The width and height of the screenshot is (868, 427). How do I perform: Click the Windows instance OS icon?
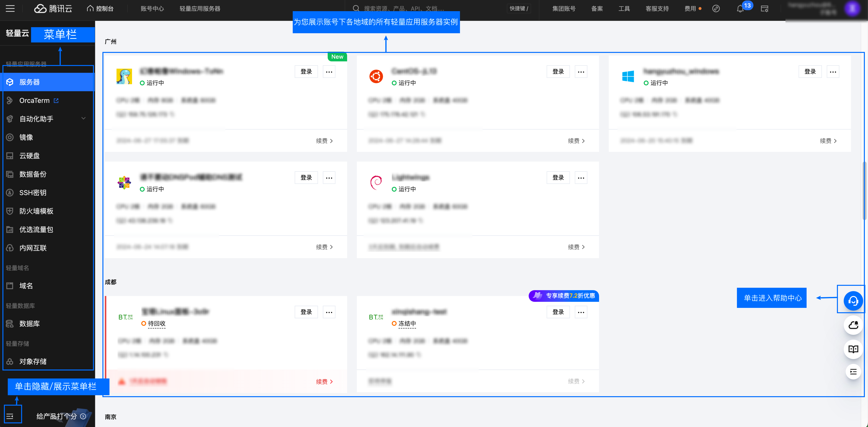tap(628, 76)
